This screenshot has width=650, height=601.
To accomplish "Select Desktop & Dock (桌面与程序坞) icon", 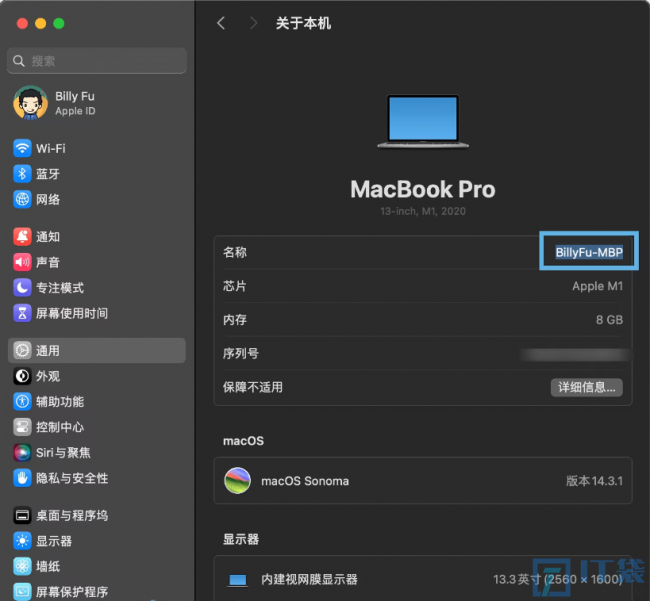I will coord(22,516).
